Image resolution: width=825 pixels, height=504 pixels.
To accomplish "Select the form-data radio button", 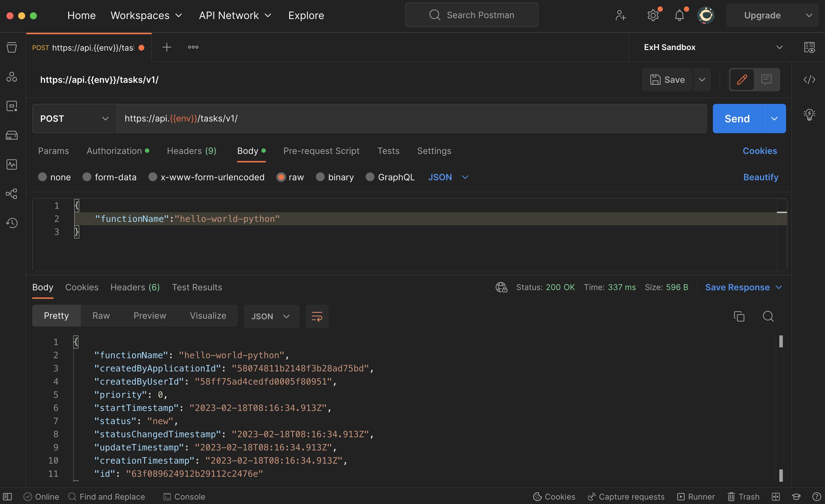I will tap(87, 177).
